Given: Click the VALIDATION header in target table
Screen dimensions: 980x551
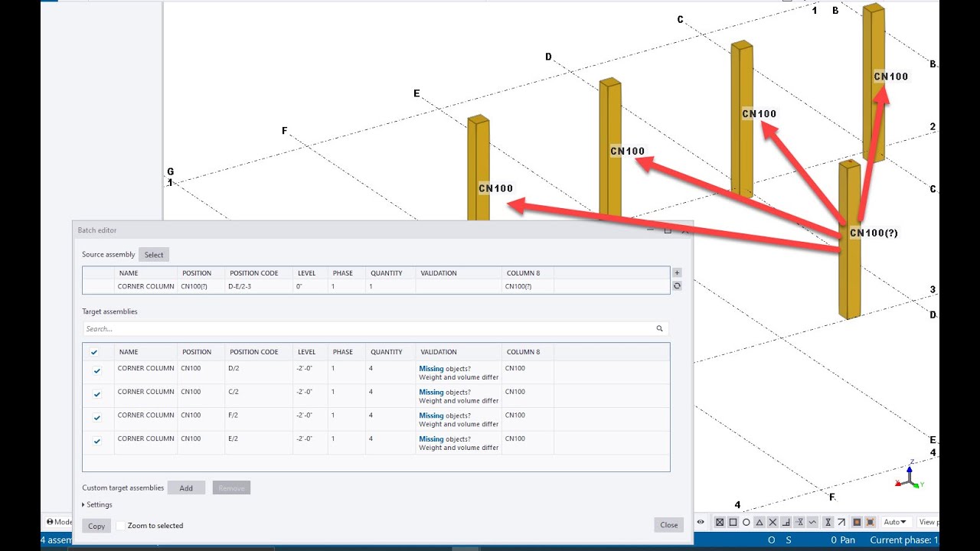Looking at the screenshot, I should (x=438, y=352).
